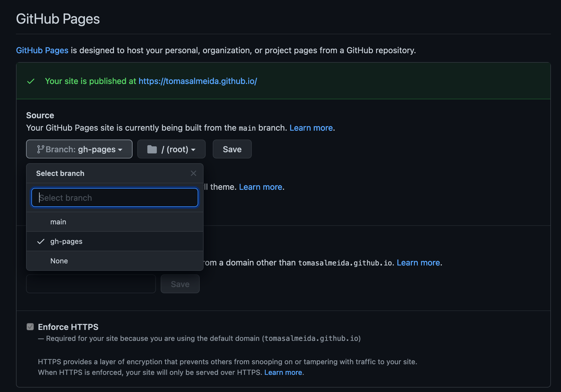The width and height of the screenshot is (561, 392).
Task: Choose the main branch option
Action: [115, 222]
